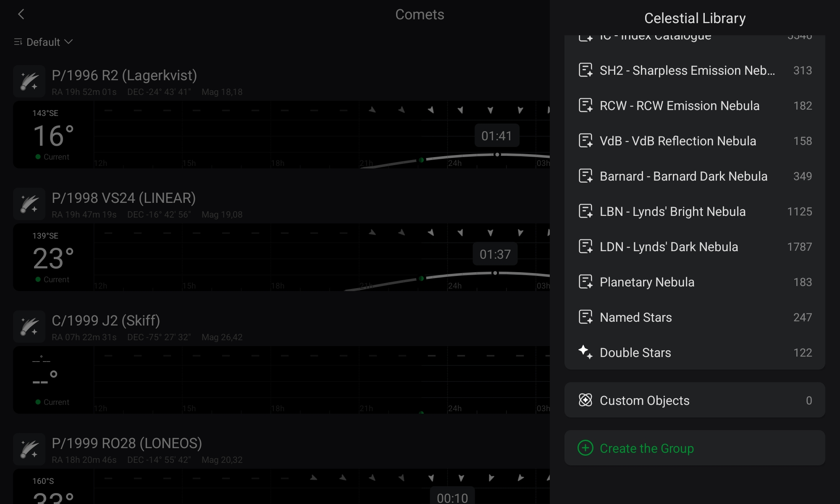The width and height of the screenshot is (840, 504).
Task: Click the green plus circle icon
Action: pyautogui.click(x=585, y=448)
